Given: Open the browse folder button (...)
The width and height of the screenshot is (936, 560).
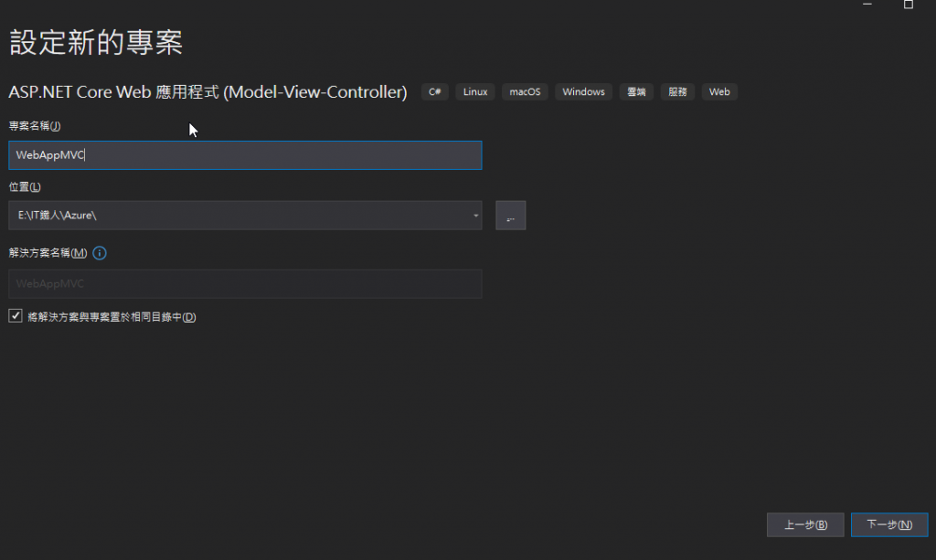Looking at the screenshot, I should [511, 216].
